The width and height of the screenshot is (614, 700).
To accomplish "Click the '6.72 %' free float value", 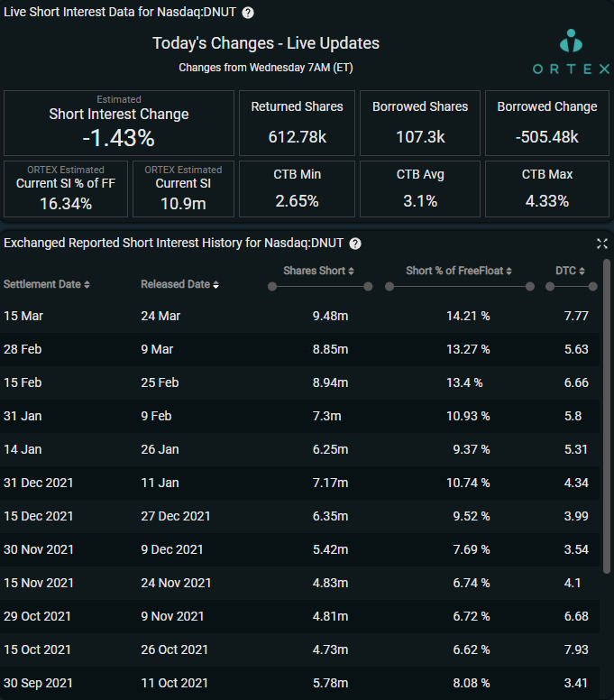I will (x=472, y=616).
